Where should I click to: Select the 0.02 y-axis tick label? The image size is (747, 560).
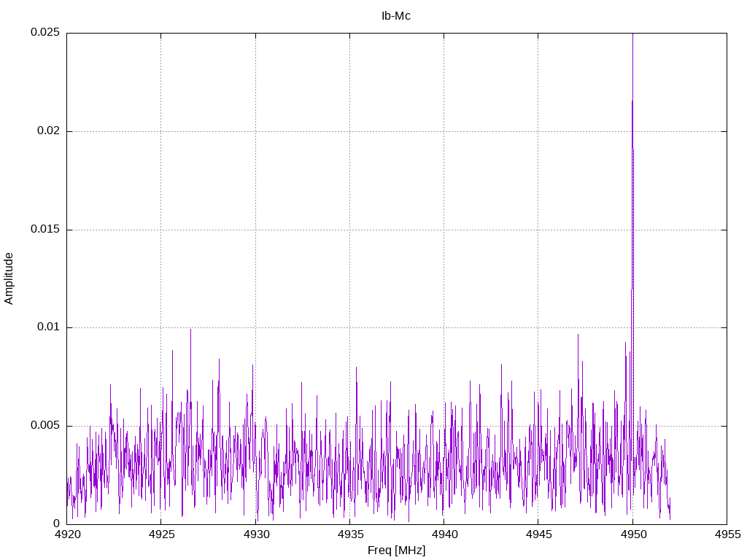pos(47,131)
